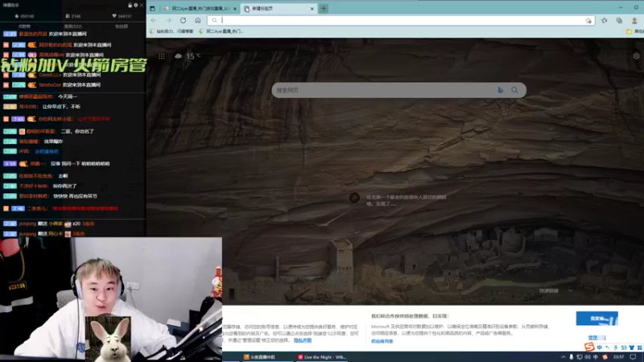
Task: Open the volume tray icon
Action: coord(588,357)
